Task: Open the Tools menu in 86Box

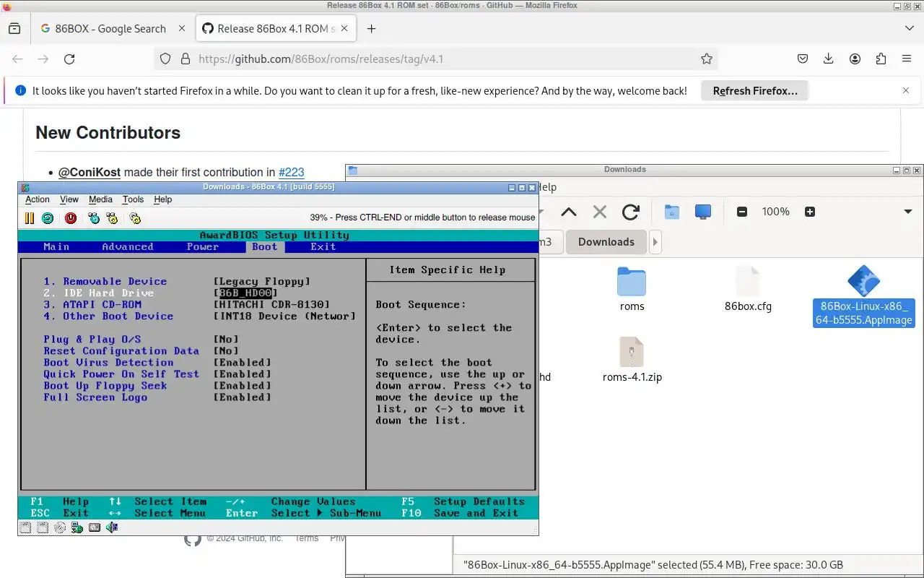Action: click(133, 199)
